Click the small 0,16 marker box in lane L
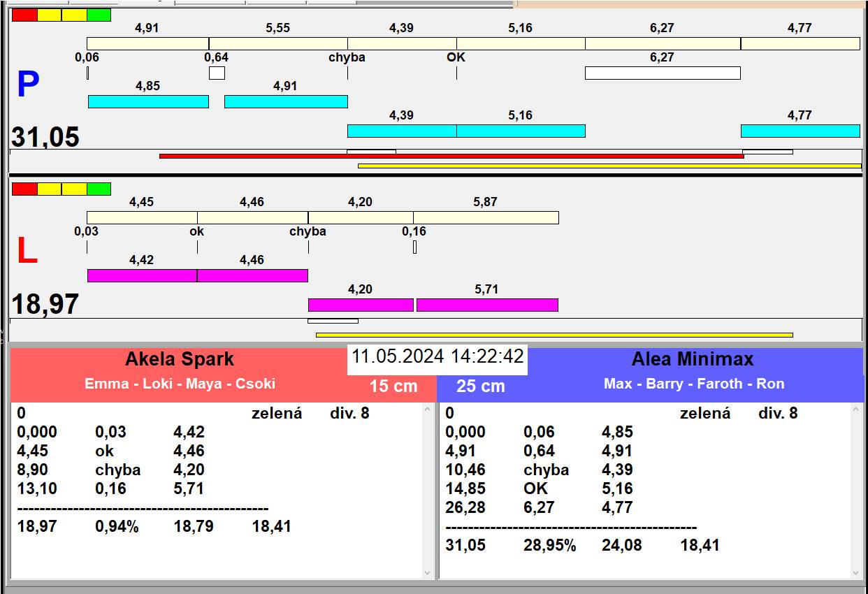Viewport: 868px width, 594px height. [x=414, y=247]
